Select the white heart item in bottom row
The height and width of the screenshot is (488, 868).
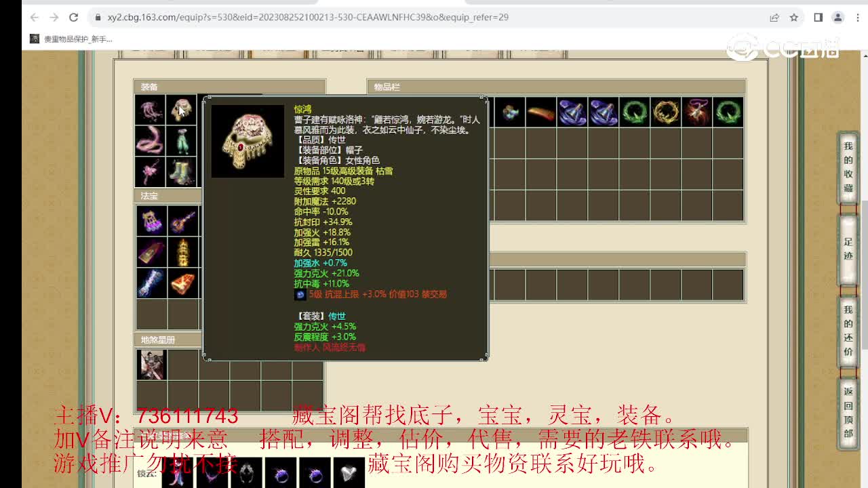(349, 472)
